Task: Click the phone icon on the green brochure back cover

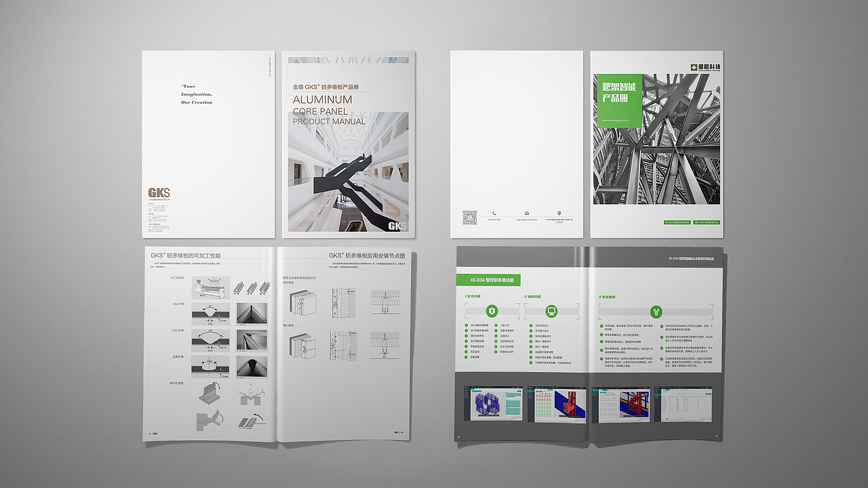Action: 494,213
